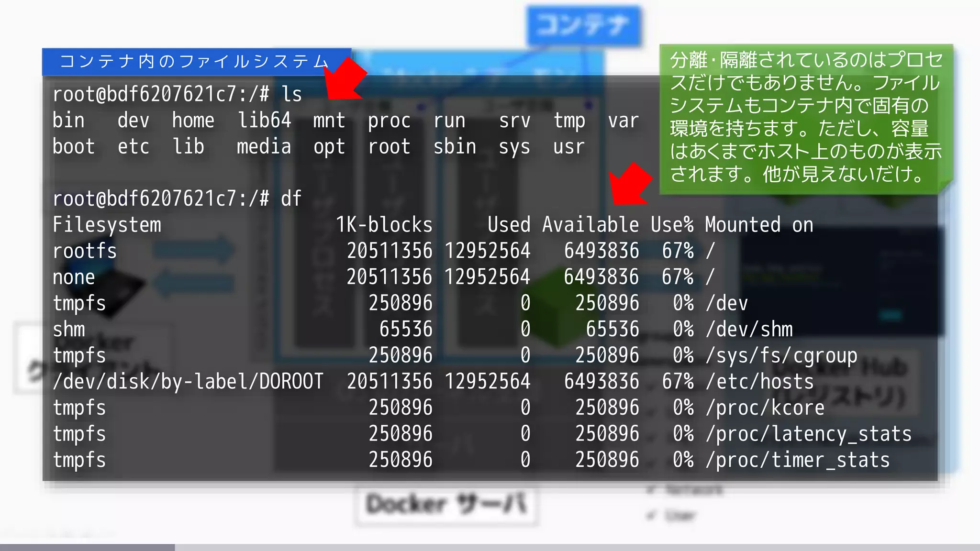Click the /dev/shm mount point
This screenshot has height=551, width=980.
(x=749, y=329)
